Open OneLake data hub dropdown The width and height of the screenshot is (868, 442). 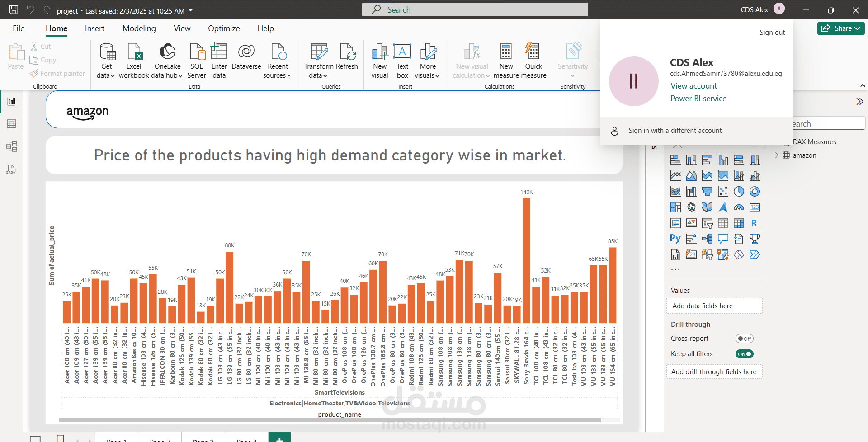tap(167, 61)
